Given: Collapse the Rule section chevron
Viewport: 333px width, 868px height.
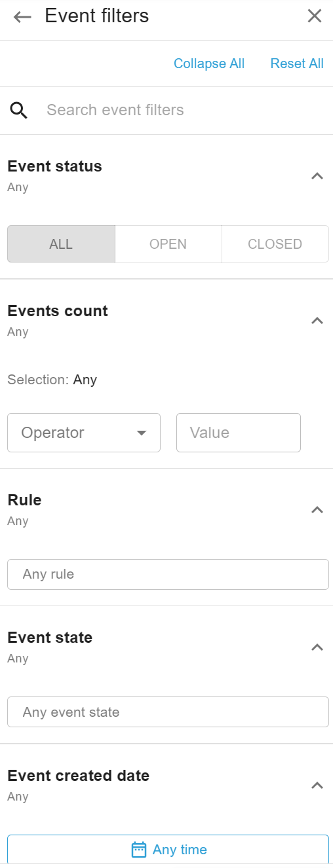Looking at the screenshot, I should coord(317,509).
